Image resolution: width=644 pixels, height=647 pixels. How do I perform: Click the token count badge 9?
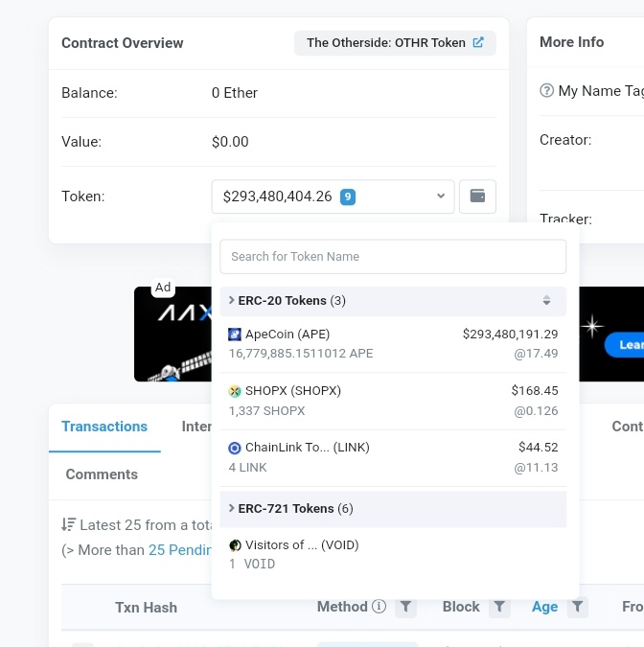pos(347,196)
